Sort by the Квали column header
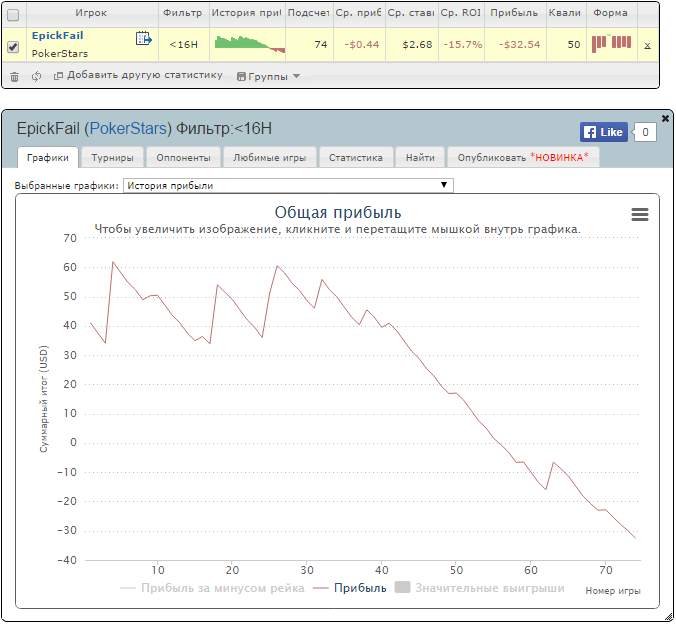The height and width of the screenshot is (624, 676). click(x=566, y=13)
